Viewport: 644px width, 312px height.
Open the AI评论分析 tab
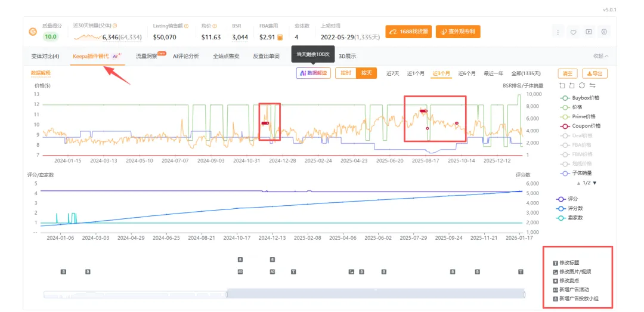185,56
